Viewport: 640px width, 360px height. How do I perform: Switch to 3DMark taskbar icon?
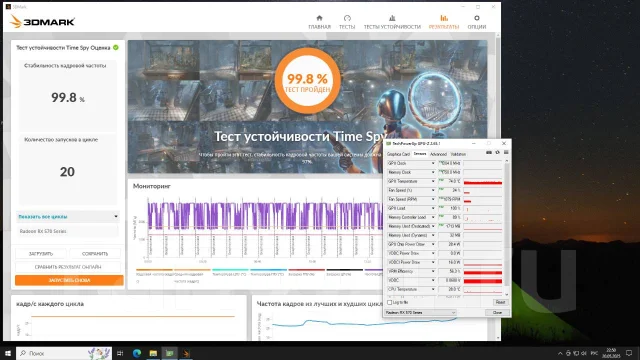pos(186,353)
